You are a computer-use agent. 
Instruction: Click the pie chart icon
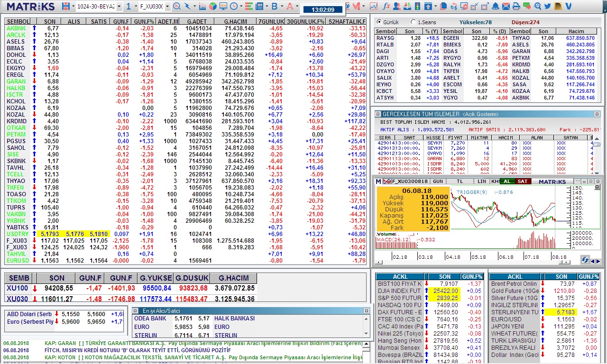[x=213, y=6]
